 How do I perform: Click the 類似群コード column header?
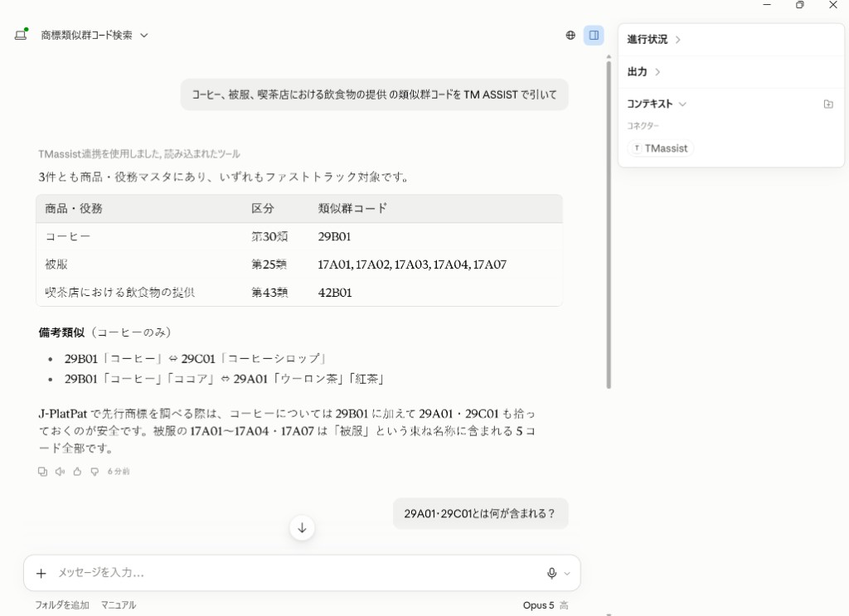(352, 208)
